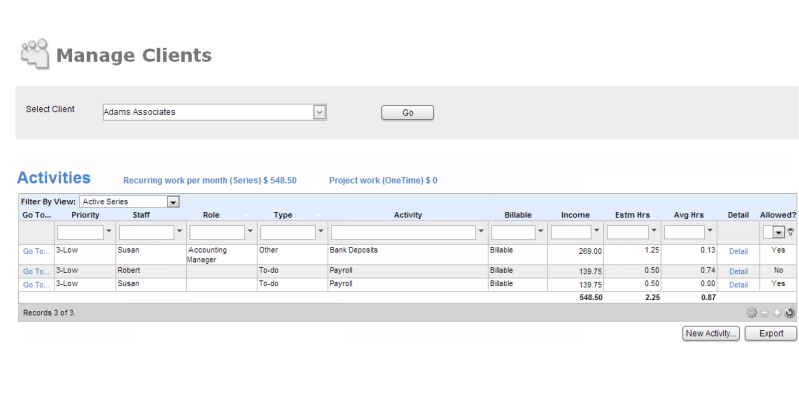The width and height of the screenshot is (799, 401).
Task: Focus the Priority filter input field
Action: pyautogui.click(x=81, y=232)
